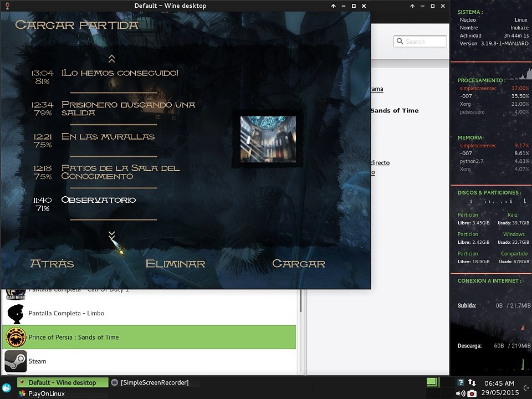
Task: Click the "python2.7" entry under MEMORIA
Action: click(x=472, y=161)
